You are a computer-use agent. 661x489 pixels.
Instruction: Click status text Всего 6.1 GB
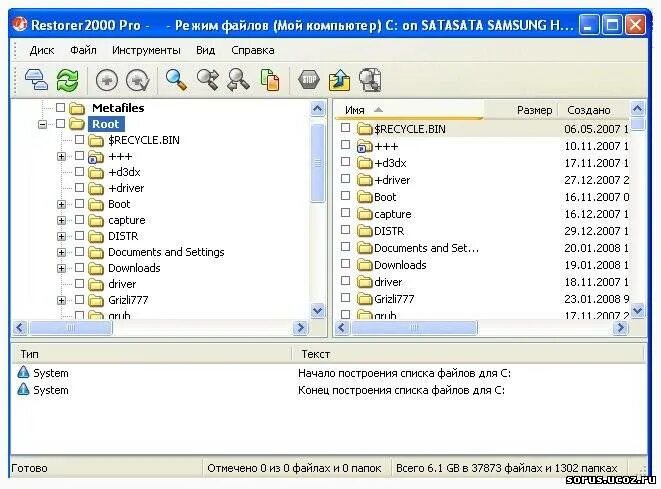click(506, 468)
